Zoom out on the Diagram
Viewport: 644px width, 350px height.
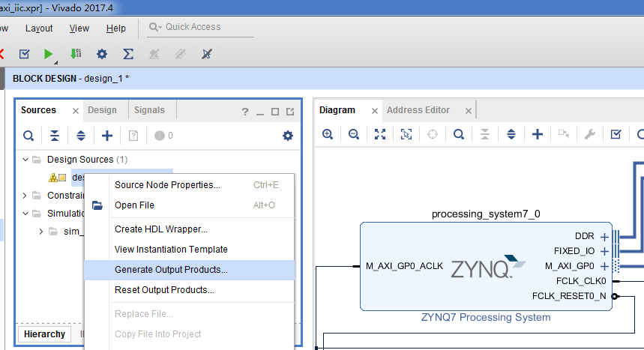[x=354, y=134]
